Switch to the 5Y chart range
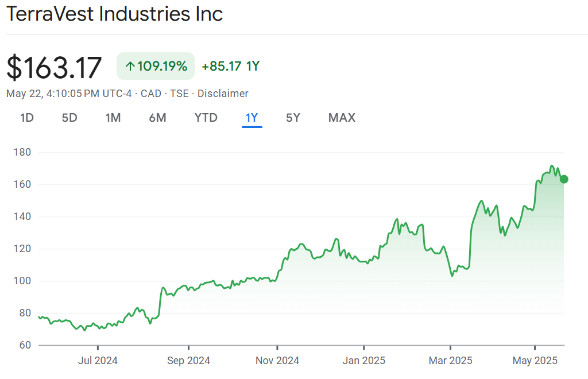The width and height of the screenshot is (588, 379). click(293, 118)
